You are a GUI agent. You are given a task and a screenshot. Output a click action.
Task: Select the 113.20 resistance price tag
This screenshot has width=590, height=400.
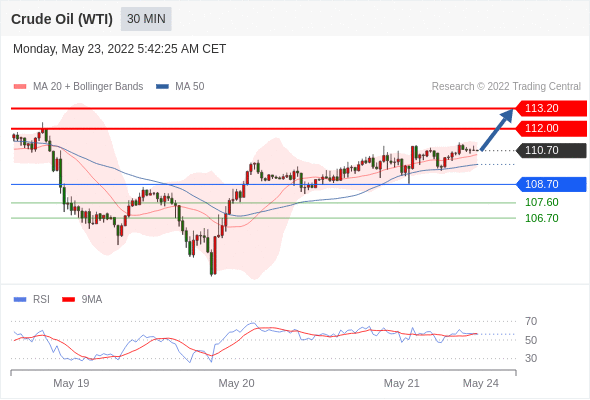(551, 108)
